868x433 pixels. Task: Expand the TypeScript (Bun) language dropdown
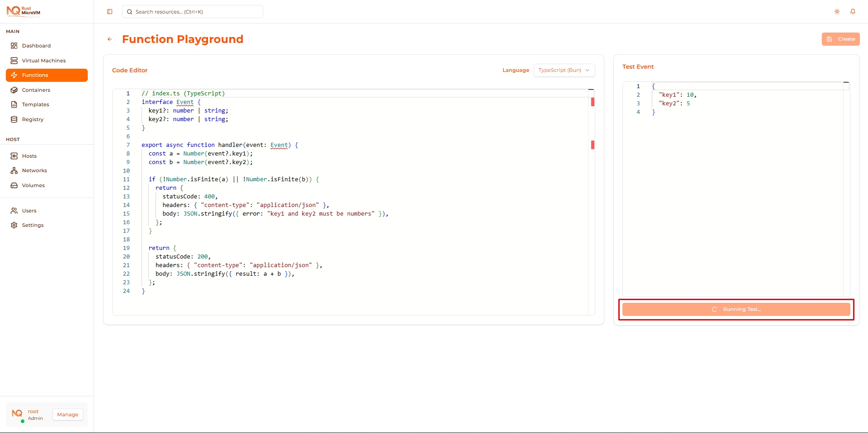[564, 71]
